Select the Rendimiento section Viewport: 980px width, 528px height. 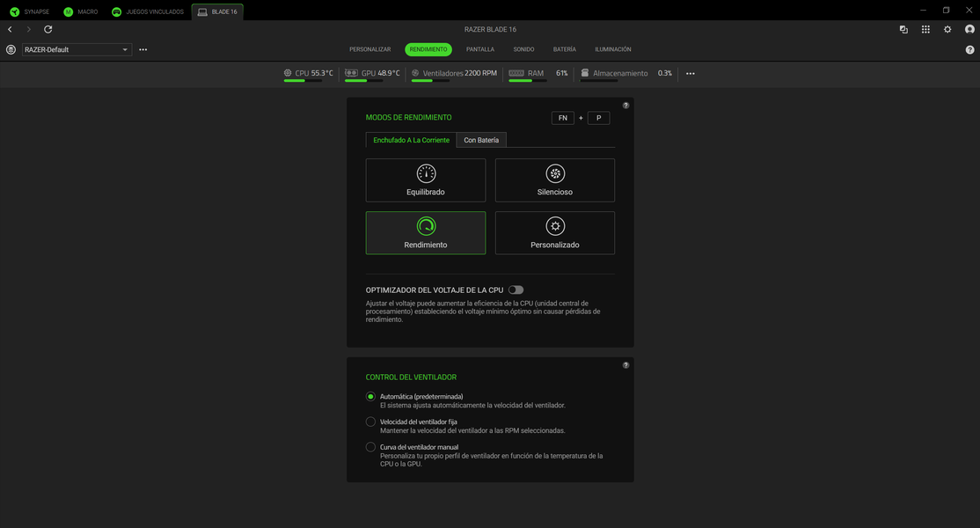tap(428, 49)
